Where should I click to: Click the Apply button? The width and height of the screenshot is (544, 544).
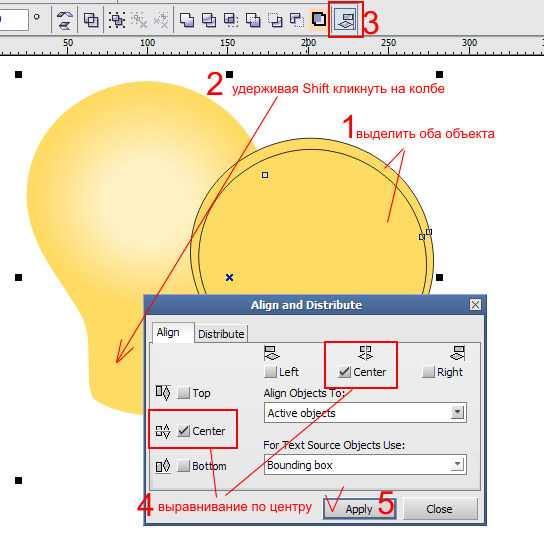pos(359,509)
